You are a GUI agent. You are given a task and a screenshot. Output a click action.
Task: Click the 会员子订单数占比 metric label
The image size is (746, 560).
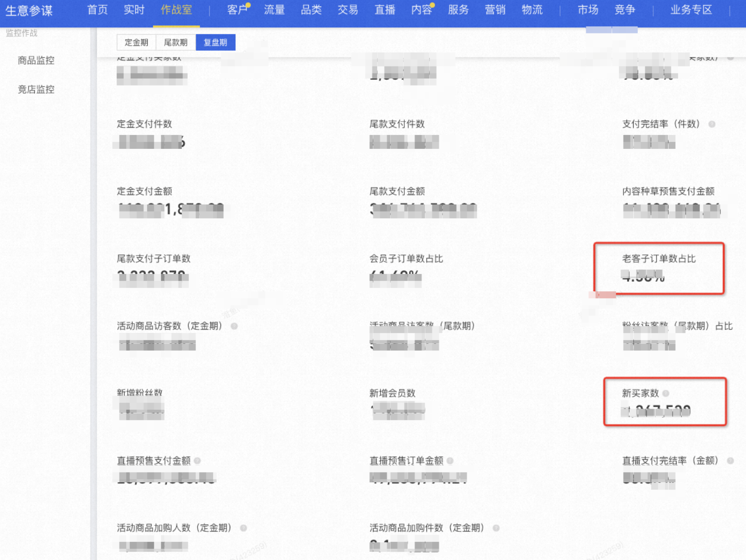coord(406,259)
